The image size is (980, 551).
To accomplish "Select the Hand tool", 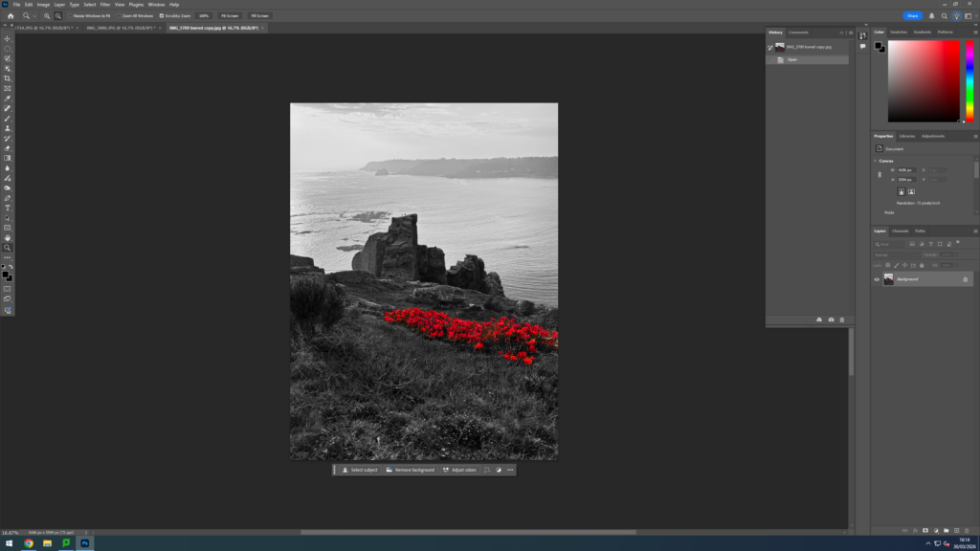I will 8,237.
